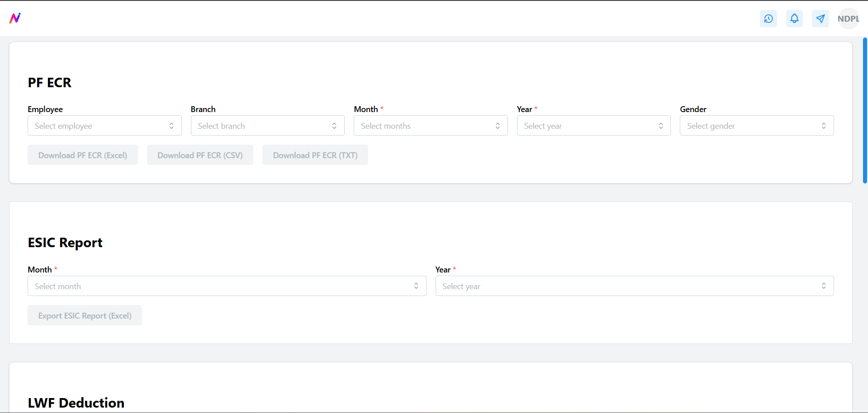Open the PF ECR Select months dropdown

click(x=431, y=126)
